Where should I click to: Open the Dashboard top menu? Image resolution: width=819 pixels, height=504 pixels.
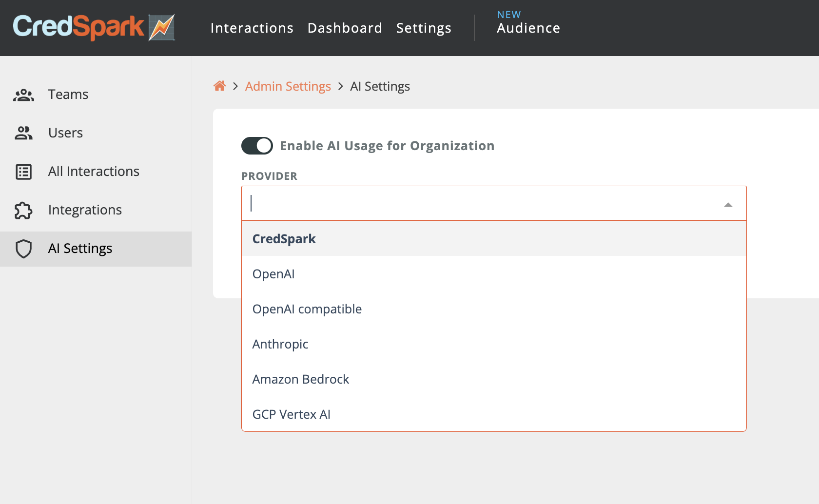(345, 28)
